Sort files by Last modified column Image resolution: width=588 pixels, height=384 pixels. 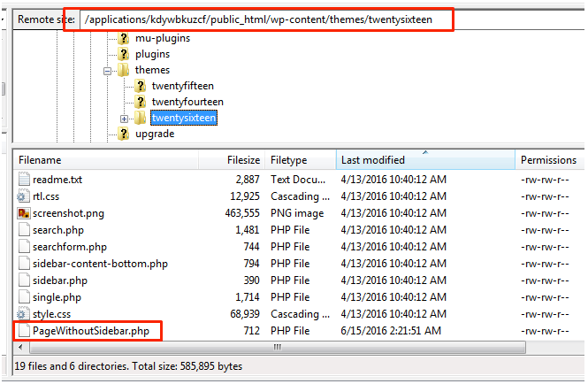pyautogui.click(x=424, y=160)
